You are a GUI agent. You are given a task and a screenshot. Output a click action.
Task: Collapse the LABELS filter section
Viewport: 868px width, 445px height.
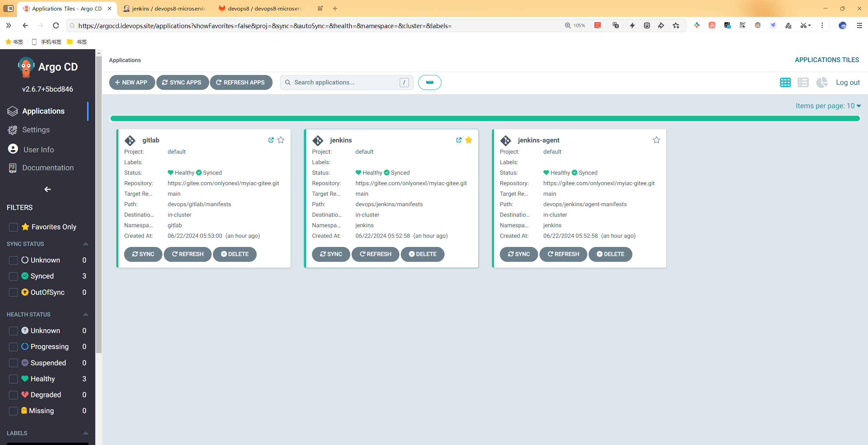coord(86,433)
